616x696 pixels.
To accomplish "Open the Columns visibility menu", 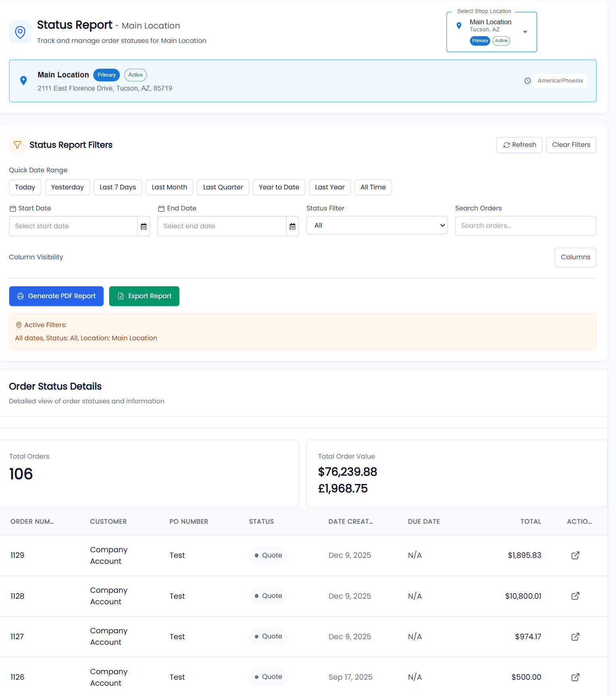I will [575, 257].
